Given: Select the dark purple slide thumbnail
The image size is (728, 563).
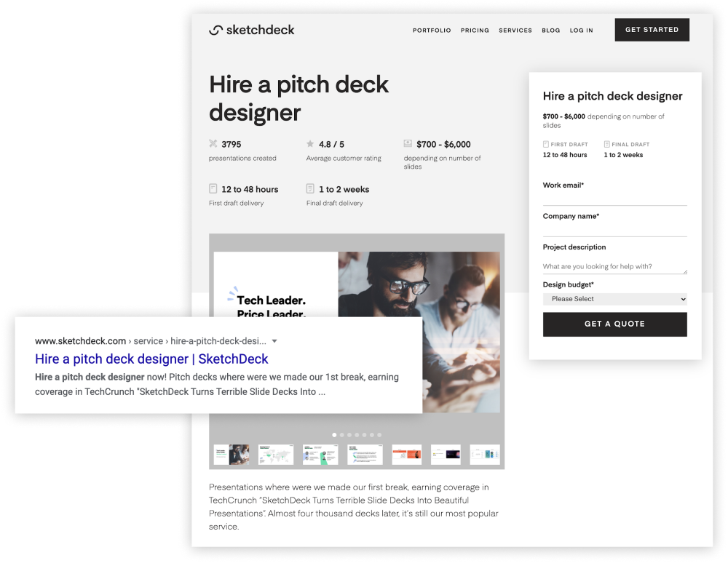Looking at the screenshot, I should click(446, 455).
